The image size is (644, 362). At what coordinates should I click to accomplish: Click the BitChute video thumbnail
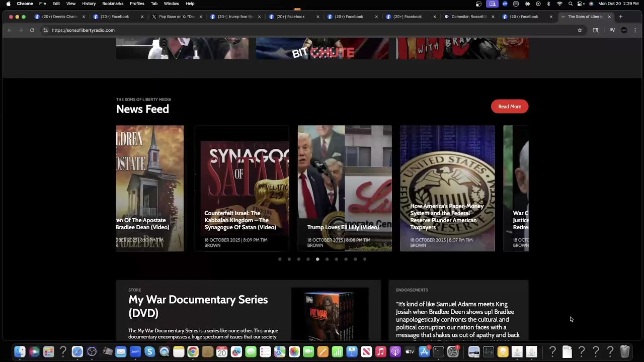pyautogui.click(x=322, y=48)
